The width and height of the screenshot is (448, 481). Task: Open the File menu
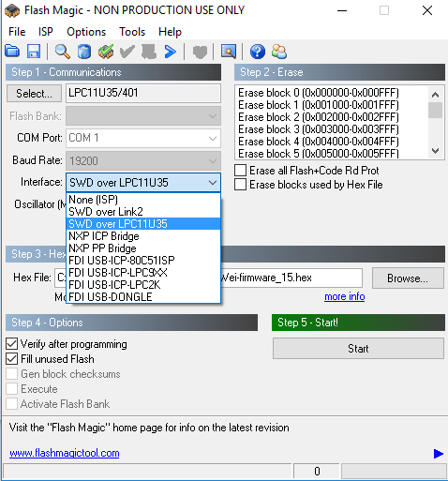17,32
